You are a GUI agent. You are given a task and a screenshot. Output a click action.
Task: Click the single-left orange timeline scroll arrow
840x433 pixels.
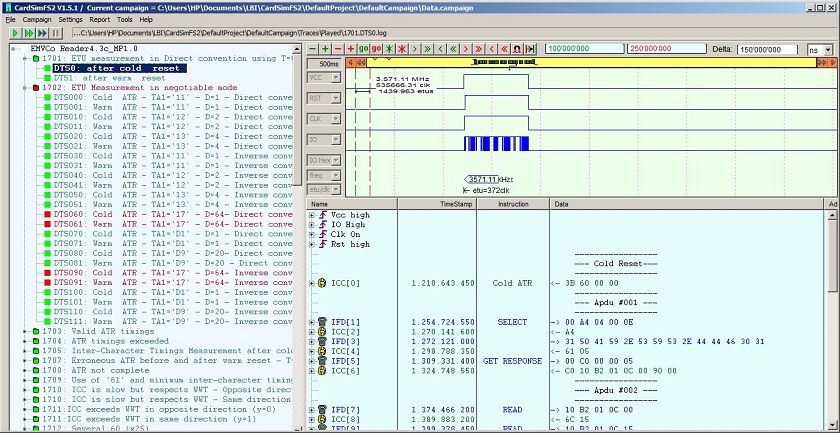pyautogui.click(x=350, y=63)
